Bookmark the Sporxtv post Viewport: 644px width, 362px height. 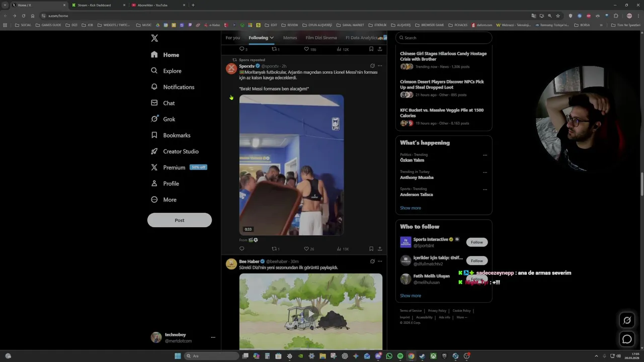(x=371, y=249)
